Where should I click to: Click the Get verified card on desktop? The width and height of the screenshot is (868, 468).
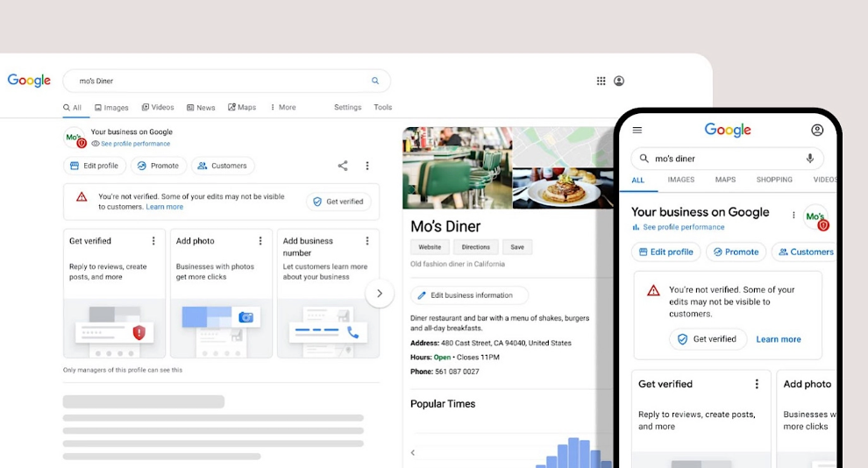click(x=114, y=294)
